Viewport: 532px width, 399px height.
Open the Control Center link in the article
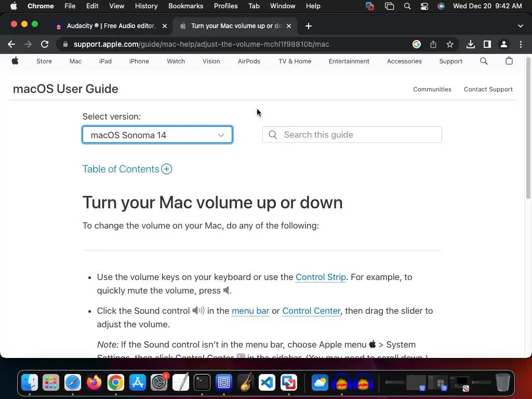[311, 311]
